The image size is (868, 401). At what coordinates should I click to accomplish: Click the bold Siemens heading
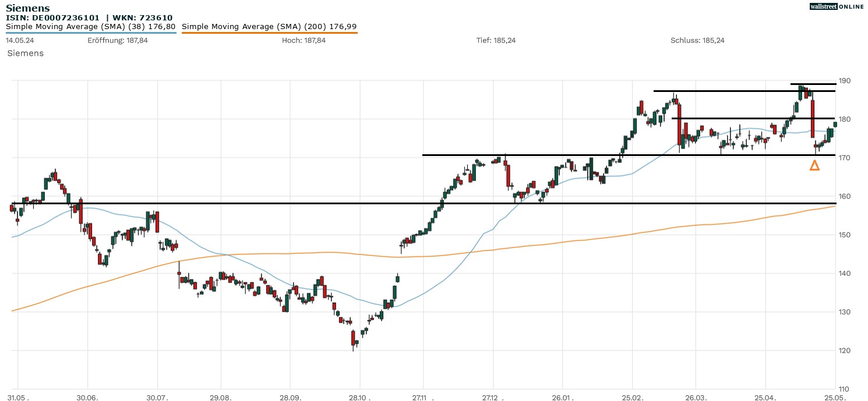(x=27, y=8)
